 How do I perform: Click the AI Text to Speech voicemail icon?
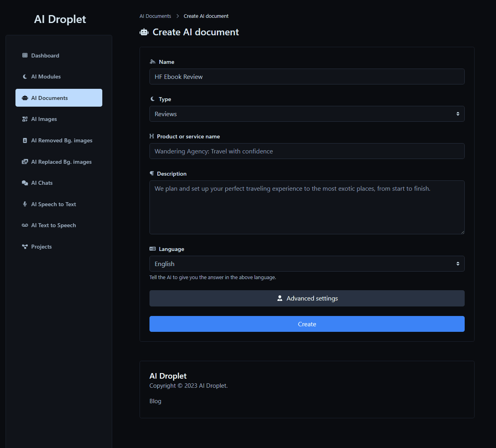click(25, 225)
